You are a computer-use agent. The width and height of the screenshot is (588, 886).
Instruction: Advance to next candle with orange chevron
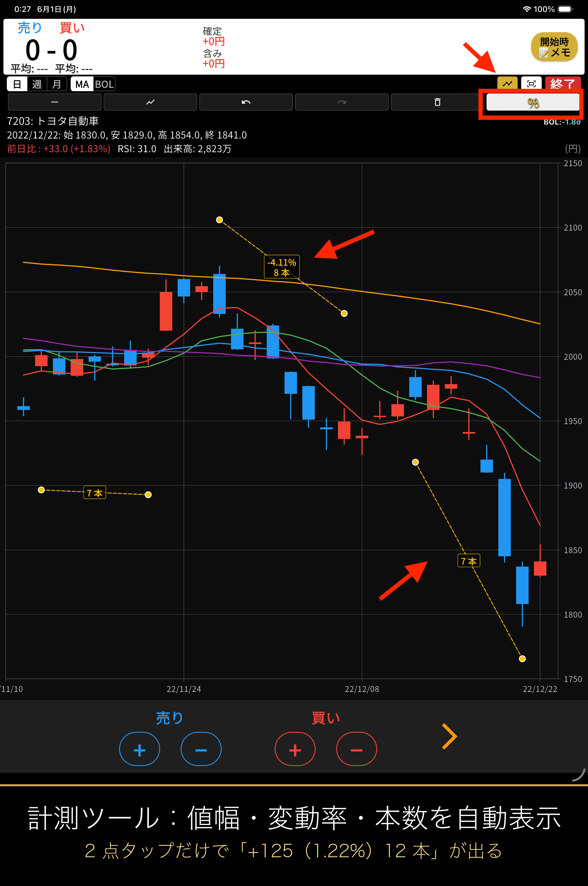pyautogui.click(x=449, y=736)
